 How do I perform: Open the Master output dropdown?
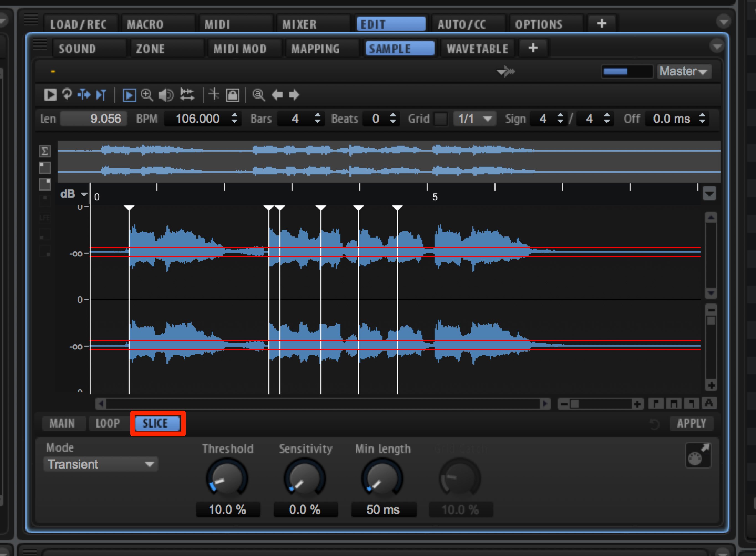click(684, 71)
